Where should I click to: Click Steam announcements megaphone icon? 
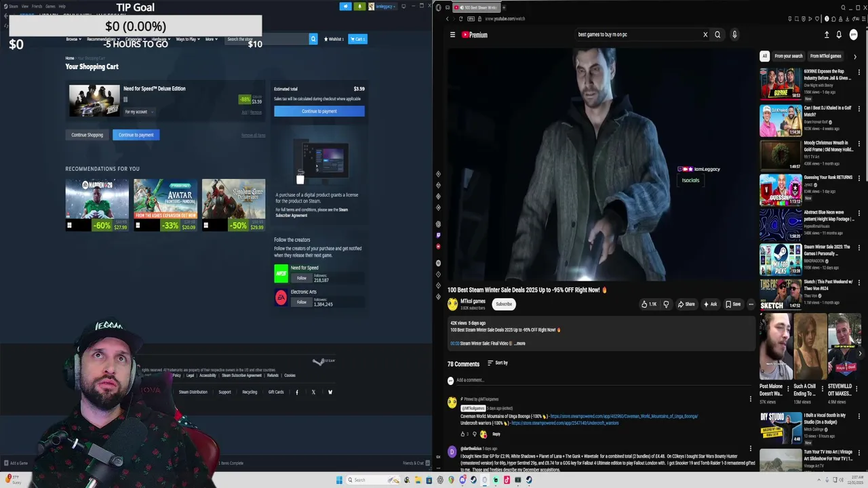click(345, 7)
